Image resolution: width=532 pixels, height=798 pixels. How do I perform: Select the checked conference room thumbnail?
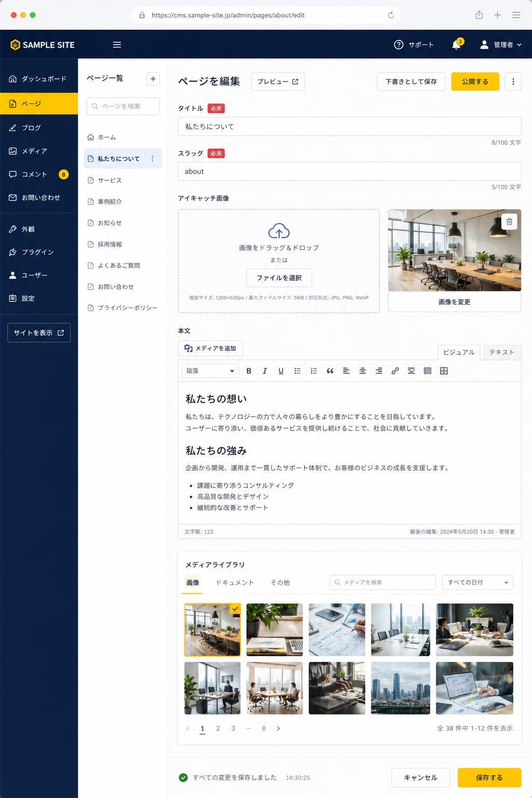212,630
